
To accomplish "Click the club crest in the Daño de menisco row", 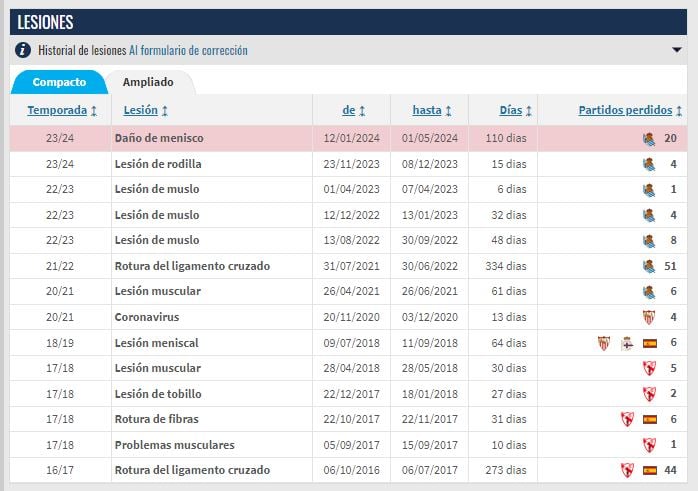I will 649,139.
